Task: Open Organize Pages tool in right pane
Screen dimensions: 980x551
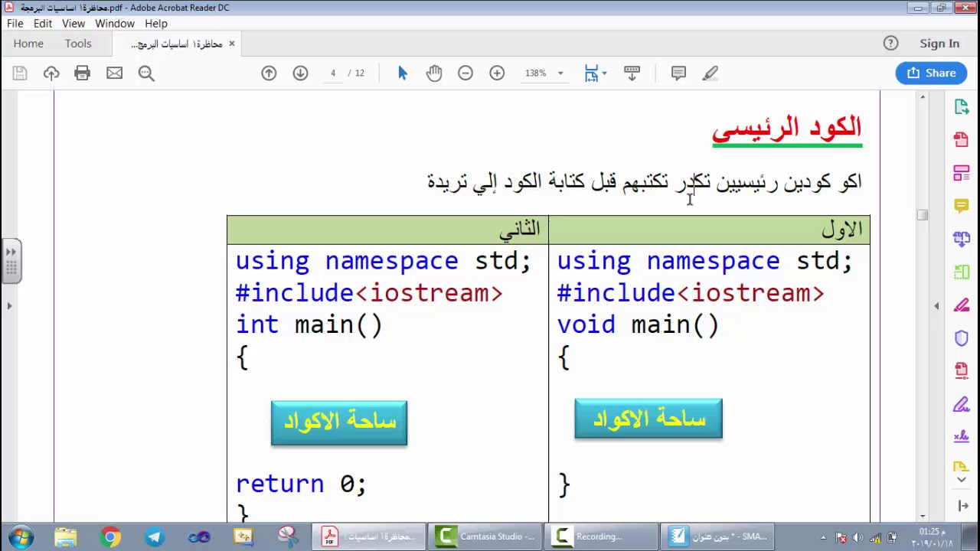Action: [962, 272]
